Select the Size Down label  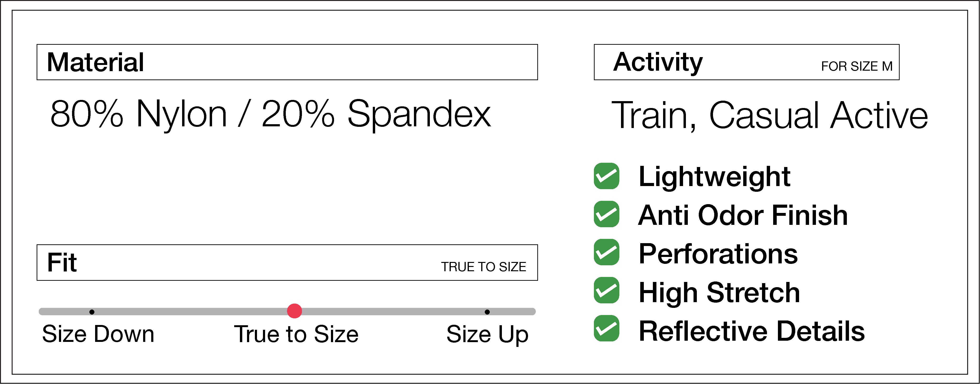click(x=98, y=334)
